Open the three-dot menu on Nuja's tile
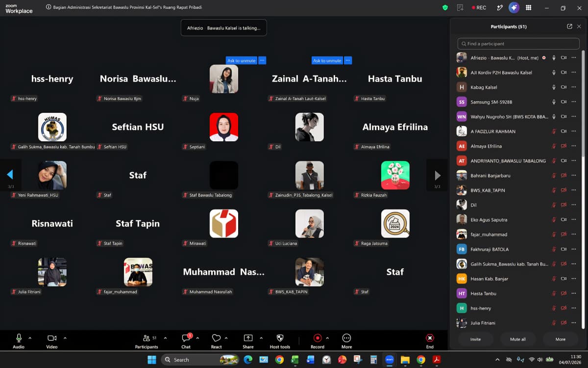588x368 pixels. click(262, 60)
